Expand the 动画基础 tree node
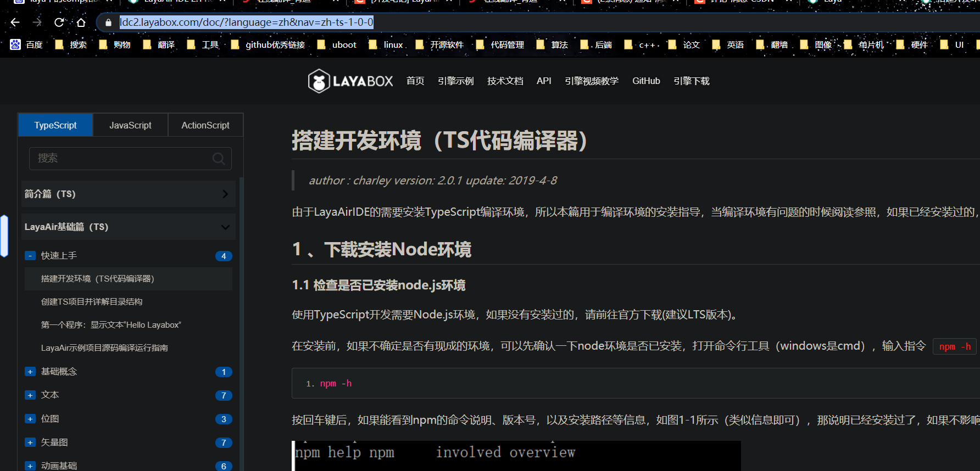The image size is (980, 471). point(30,466)
